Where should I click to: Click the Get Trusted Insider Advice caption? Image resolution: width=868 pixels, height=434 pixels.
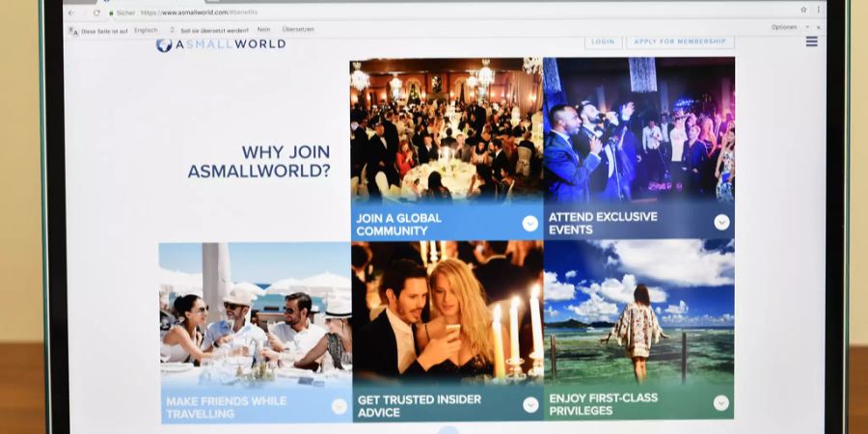coord(420,406)
